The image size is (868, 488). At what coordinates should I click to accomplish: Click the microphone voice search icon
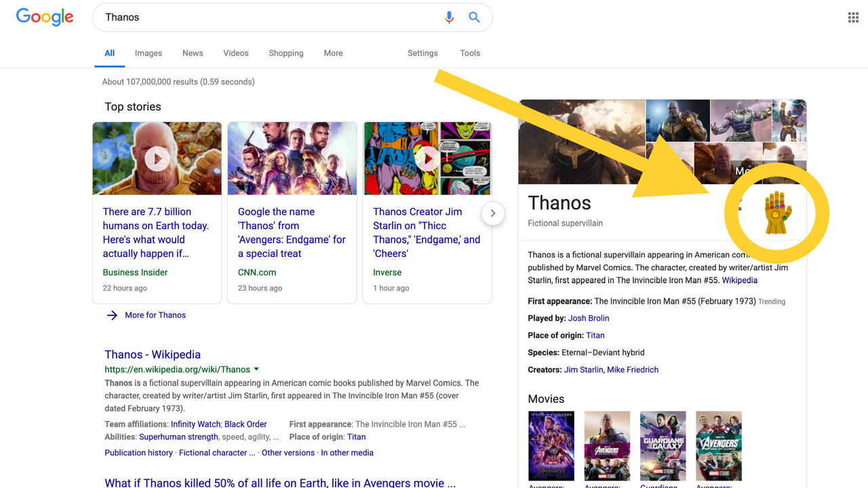pos(449,18)
